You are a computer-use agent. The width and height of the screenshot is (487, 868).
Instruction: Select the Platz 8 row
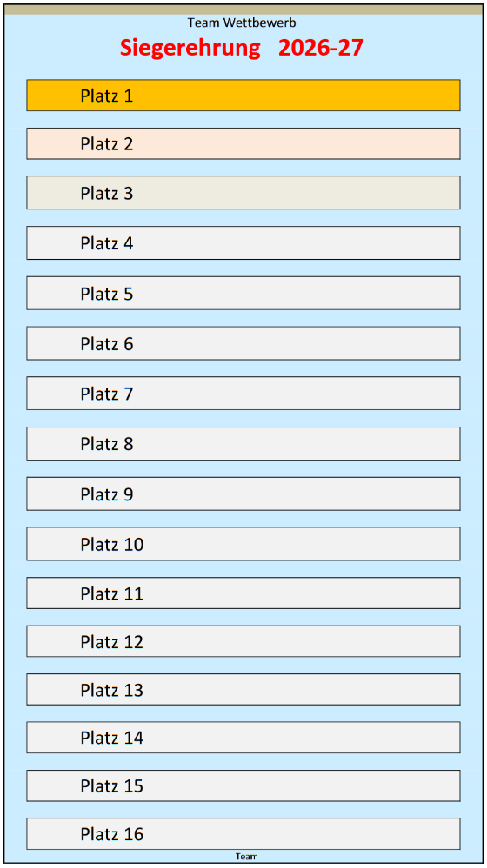pos(243,443)
